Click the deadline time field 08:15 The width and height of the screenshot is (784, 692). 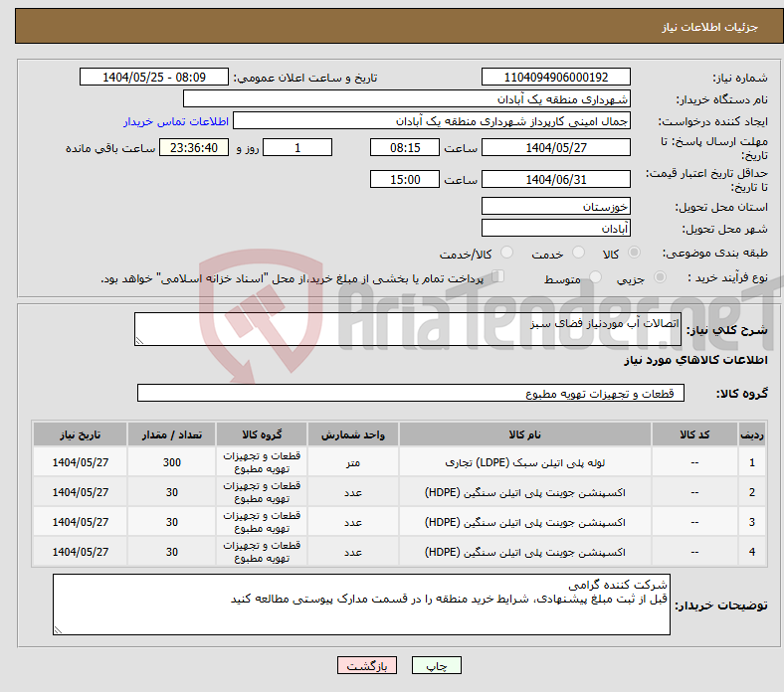(405, 147)
